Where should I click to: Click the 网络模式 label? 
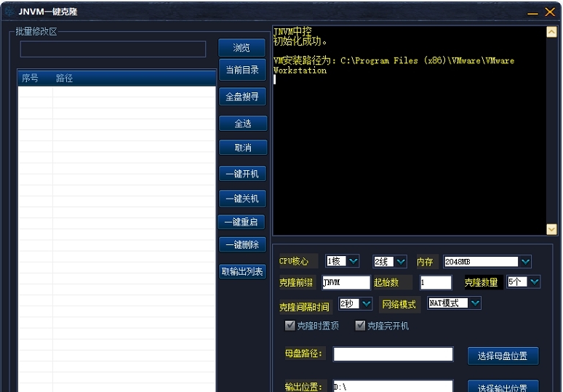point(399,305)
